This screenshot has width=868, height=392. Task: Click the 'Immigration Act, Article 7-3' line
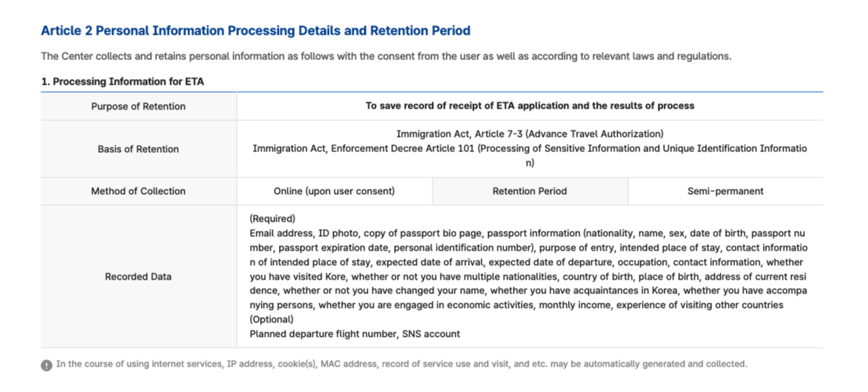click(x=530, y=134)
